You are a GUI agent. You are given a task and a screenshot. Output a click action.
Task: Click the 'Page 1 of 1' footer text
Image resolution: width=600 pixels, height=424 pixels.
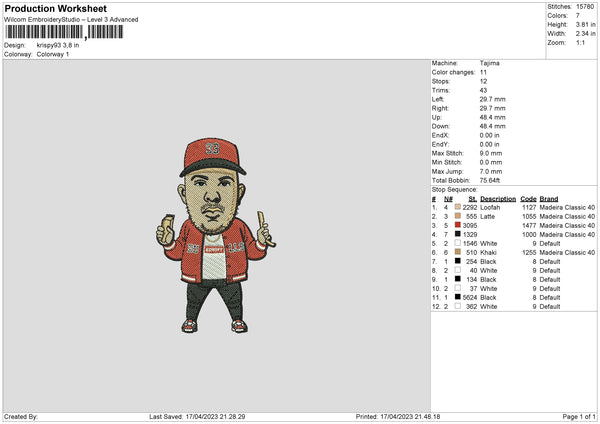click(579, 416)
